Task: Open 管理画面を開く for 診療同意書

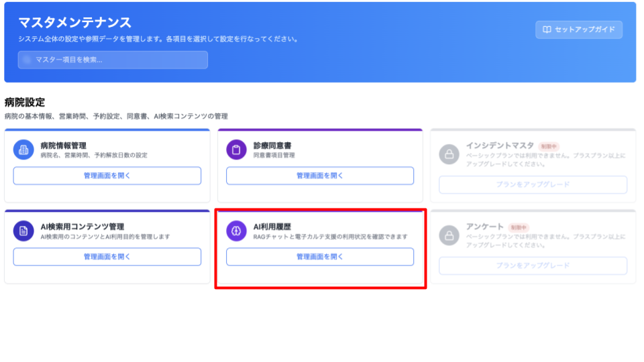Action: point(320,176)
